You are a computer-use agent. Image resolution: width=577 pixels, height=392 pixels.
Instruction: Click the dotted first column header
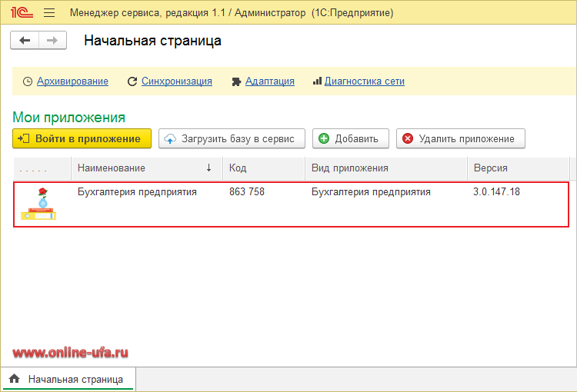(42, 168)
